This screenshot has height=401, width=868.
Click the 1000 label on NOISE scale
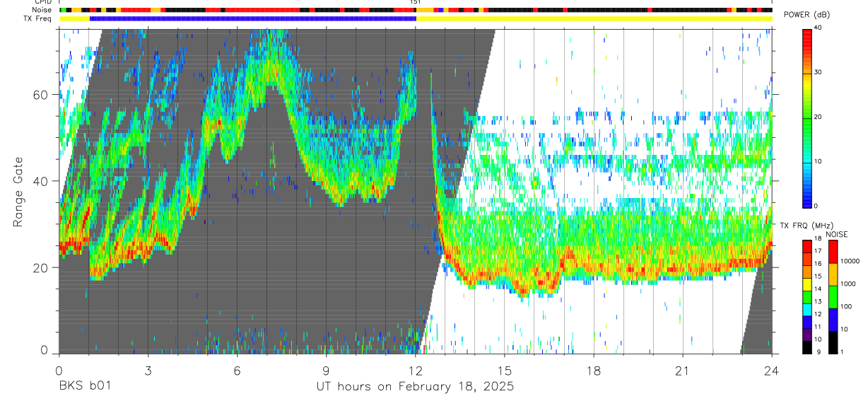tap(848, 284)
